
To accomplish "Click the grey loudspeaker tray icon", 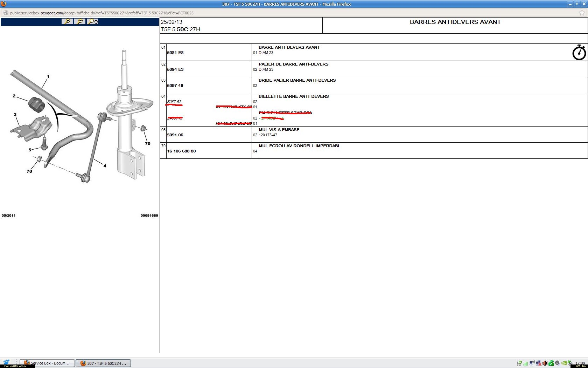I will pos(558,363).
